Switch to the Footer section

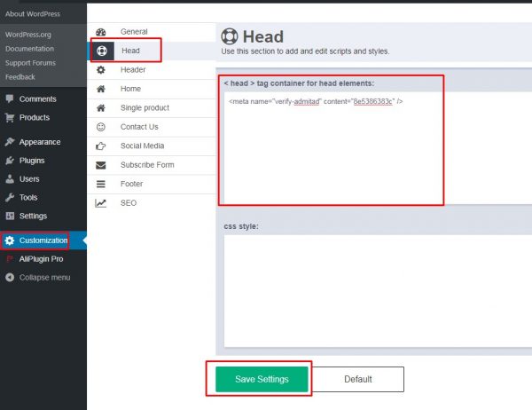[x=152, y=184]
